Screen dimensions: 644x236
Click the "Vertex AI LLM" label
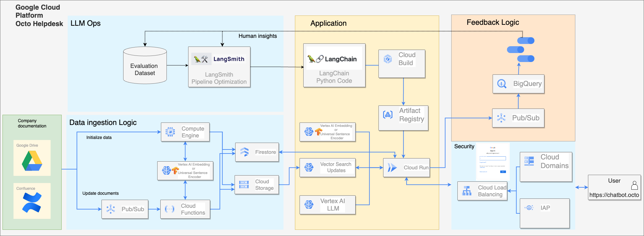[x=333, y=205]
